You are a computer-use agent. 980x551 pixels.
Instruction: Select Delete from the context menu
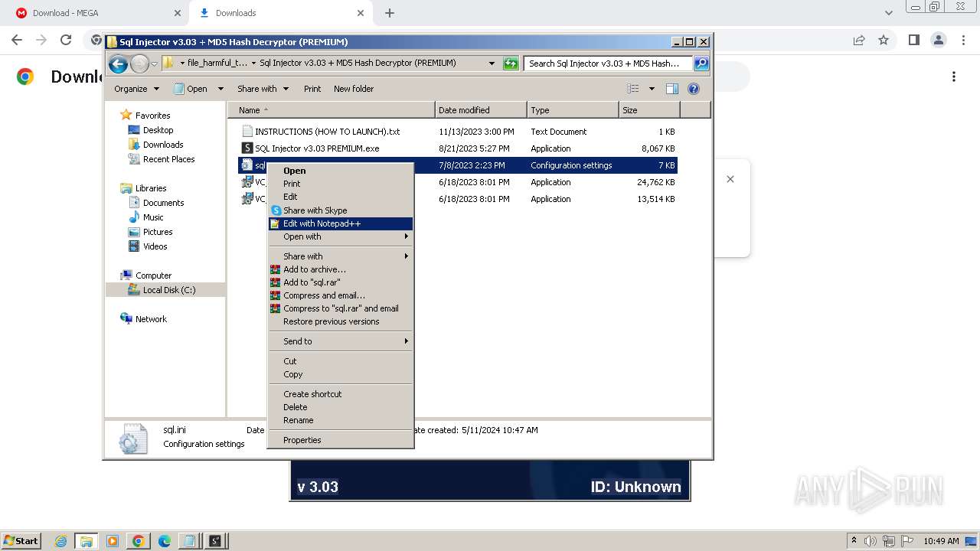pyautogui.click(x=341, y=407)
